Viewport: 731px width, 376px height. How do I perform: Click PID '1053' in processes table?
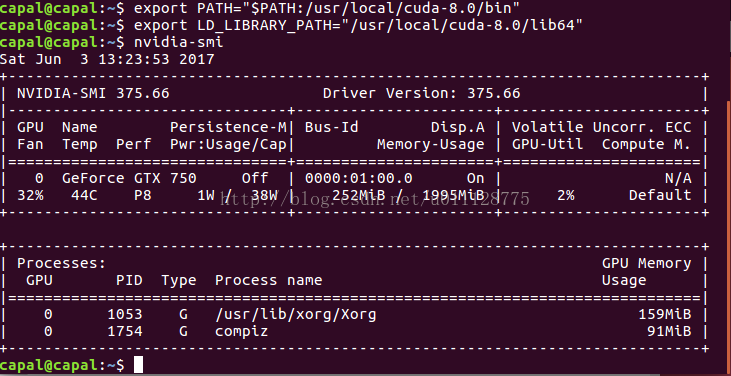[125, 314]
